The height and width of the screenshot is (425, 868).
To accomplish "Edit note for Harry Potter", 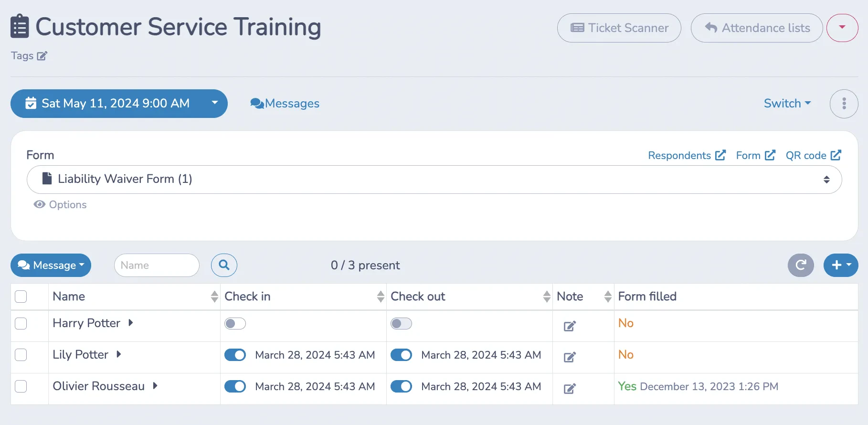I will [x=570, y=326].
